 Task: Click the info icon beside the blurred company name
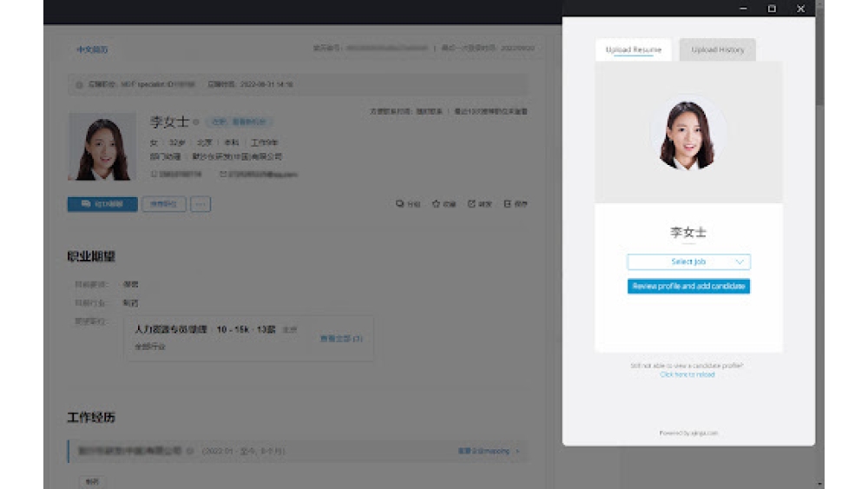[x=190, y=451]
